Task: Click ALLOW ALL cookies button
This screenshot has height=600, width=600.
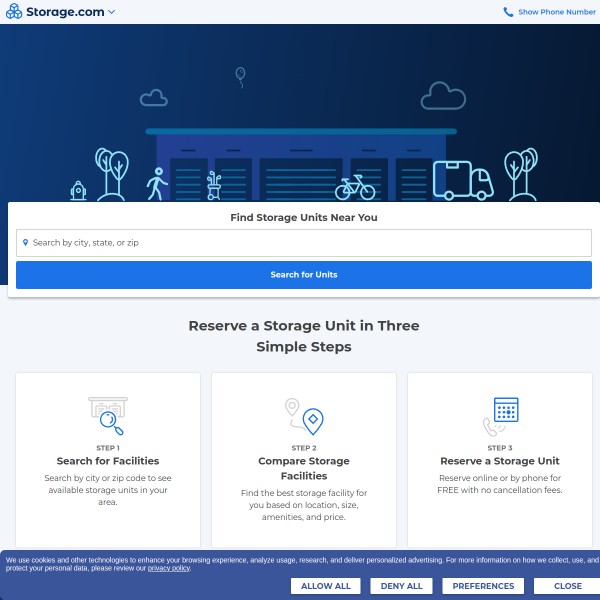Action: pyautogui.click(x=325, y=586)
